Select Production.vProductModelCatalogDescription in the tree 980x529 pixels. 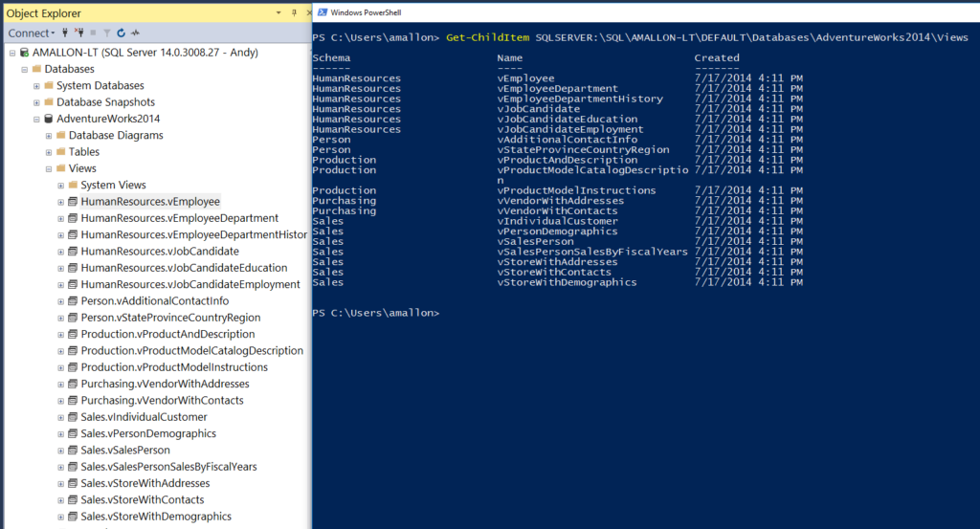pyautogui.click(x=191, y=350)
